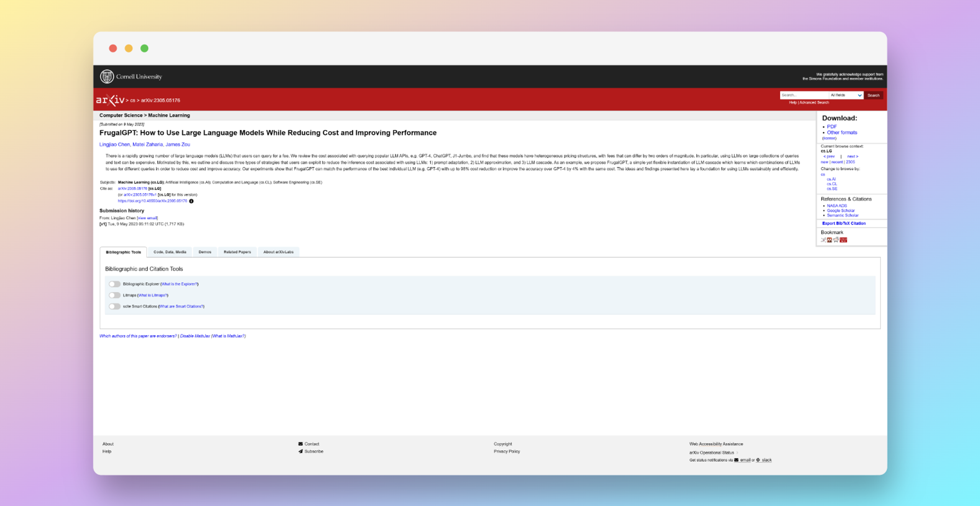This screenshot has width=980, height=506.
Task: Enable the Bibliographic Explorer toggle
Action: pyautogui.click(x=115, y=284)
